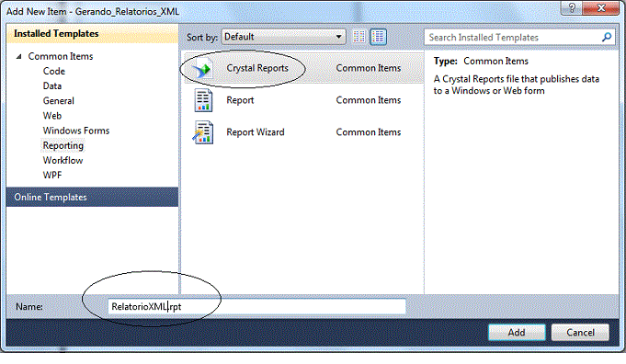Select the Data category
626x364 pixels.
coord(52,85)
